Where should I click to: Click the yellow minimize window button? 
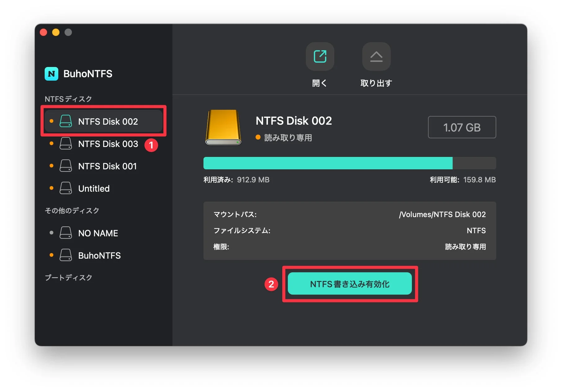click(56, 32)
